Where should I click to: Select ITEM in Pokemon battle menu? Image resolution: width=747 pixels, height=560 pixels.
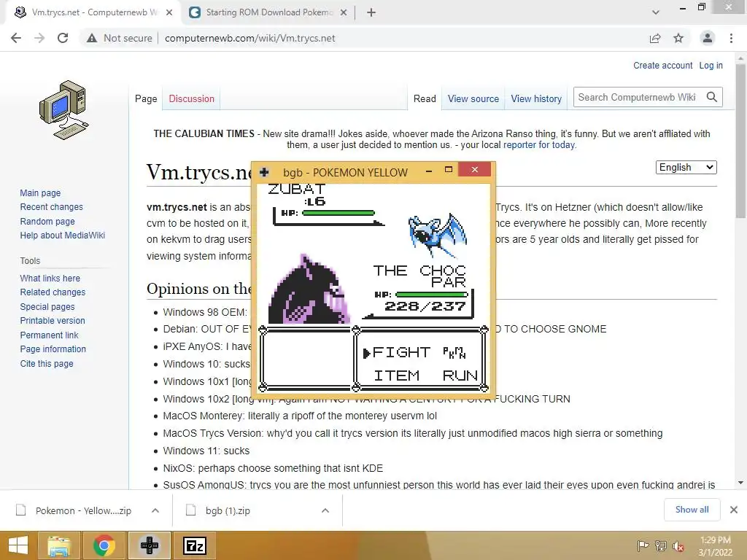pos(396,376)
